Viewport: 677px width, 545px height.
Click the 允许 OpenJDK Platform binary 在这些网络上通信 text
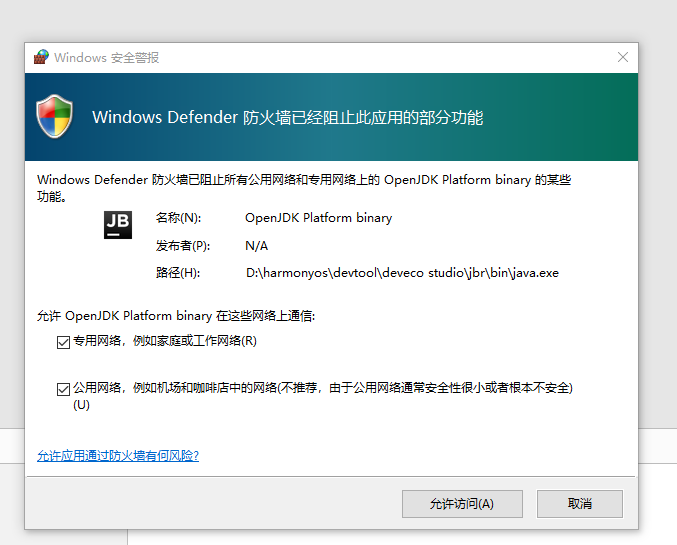(176, 316)
